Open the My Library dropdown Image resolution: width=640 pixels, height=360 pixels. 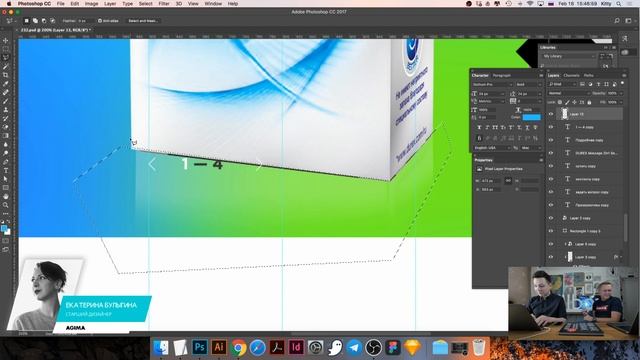(568, 56)
